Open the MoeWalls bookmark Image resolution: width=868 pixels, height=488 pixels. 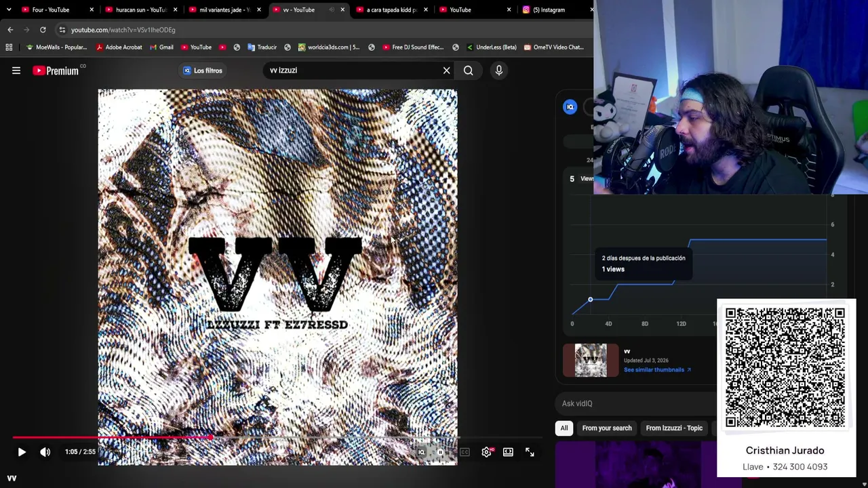(56, 47)
